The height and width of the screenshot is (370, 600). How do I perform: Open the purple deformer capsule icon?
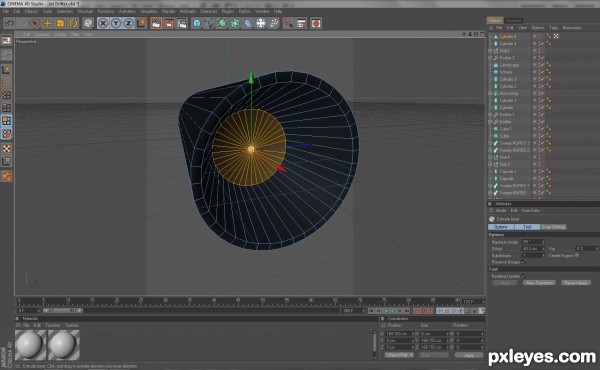[248, 23]
